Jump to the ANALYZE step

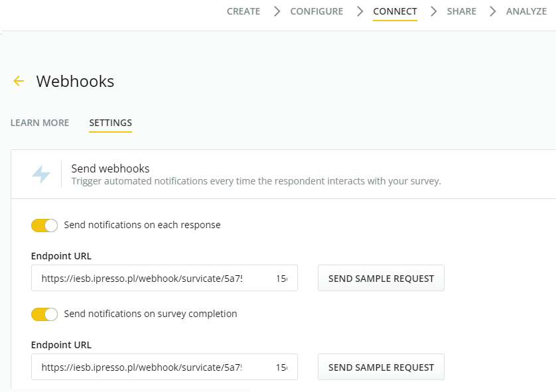526,11
